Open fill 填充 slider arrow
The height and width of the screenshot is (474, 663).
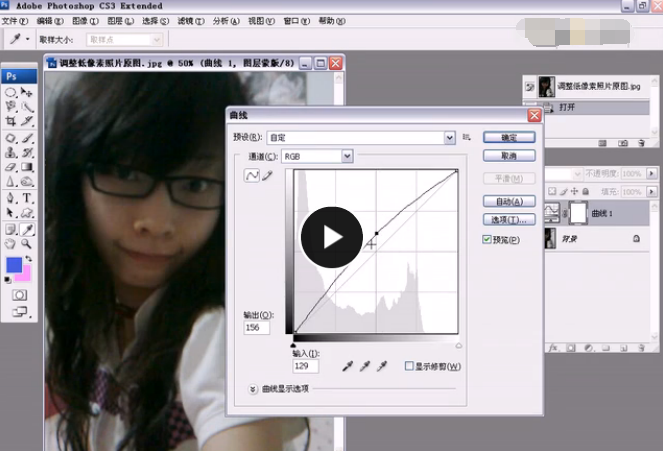[652, 192]
